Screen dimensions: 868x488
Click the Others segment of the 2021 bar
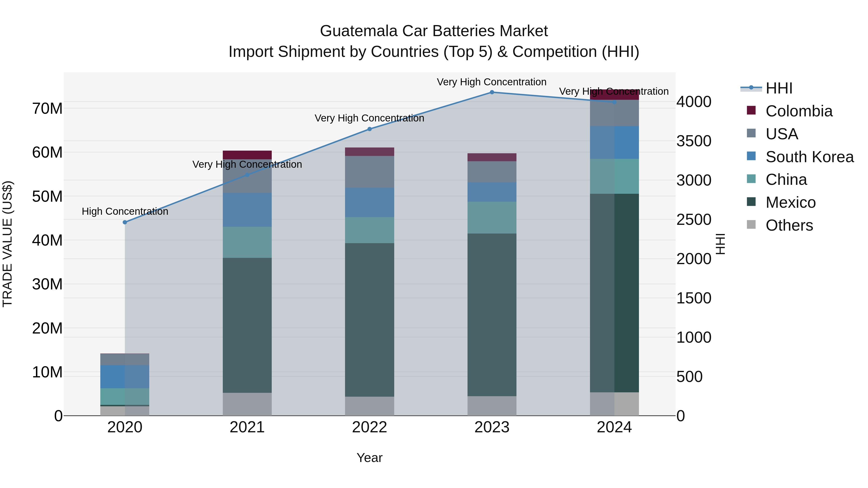point(247,404)
